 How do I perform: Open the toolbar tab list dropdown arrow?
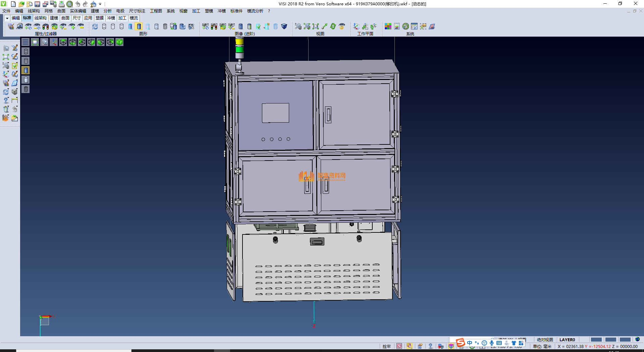click(x=7, y=18)
